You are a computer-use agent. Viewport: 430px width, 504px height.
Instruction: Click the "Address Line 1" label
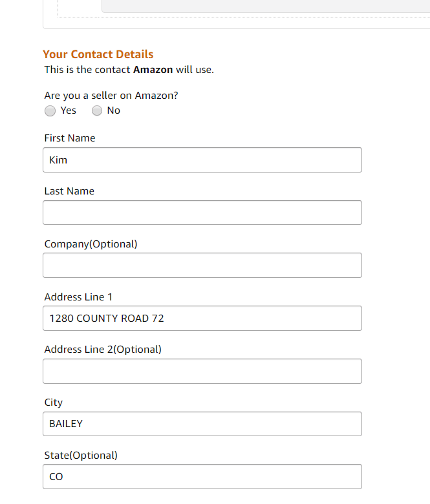tap(78, 297)
